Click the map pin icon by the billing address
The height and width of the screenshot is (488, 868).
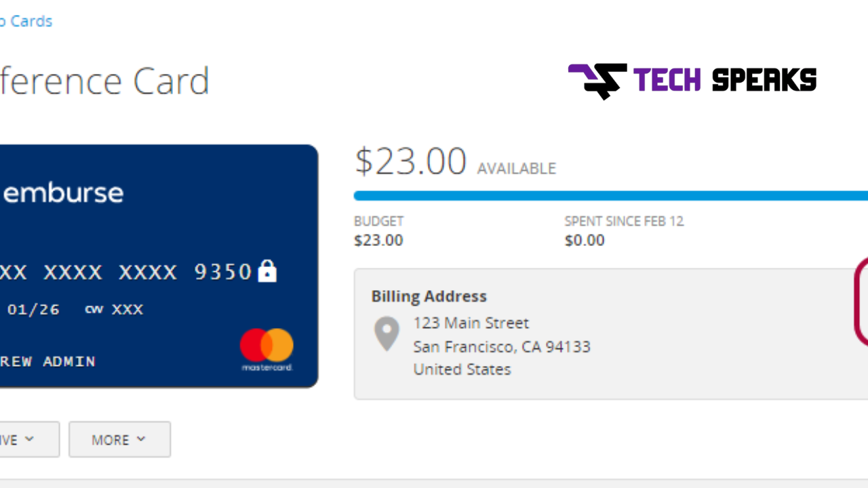point(387,333)
